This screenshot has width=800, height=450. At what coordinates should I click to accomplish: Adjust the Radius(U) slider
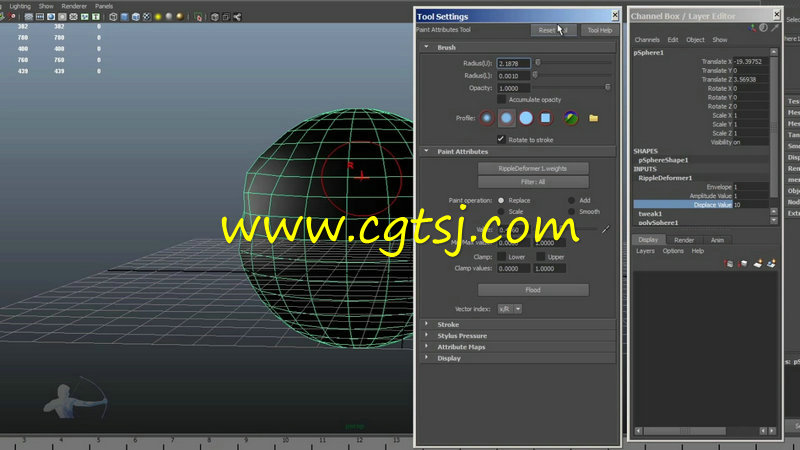(x=538, y=63)
